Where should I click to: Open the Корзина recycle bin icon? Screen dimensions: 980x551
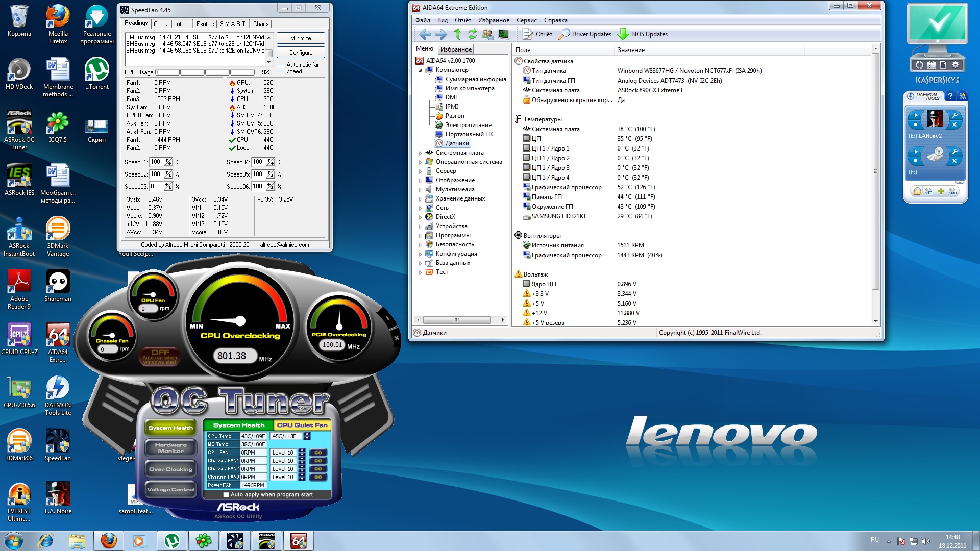click(19, 21)
